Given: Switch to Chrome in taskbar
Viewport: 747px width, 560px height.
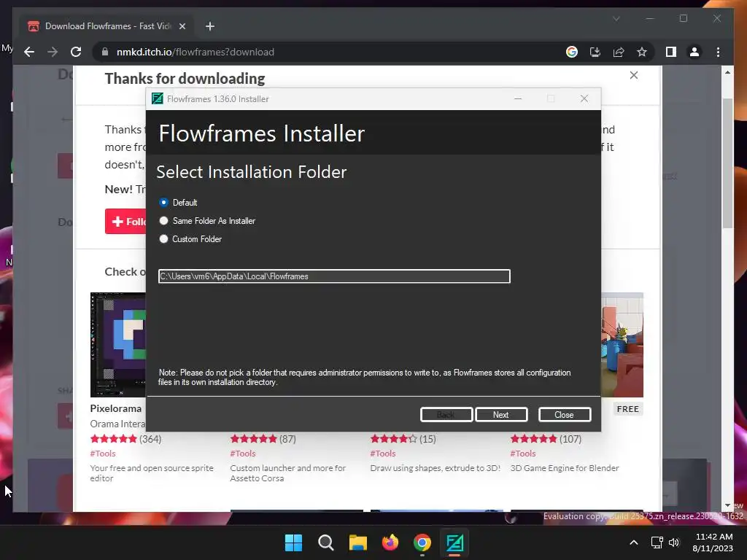Looking at the screenshot, I should pyautogui.click(x=422, y=542).
